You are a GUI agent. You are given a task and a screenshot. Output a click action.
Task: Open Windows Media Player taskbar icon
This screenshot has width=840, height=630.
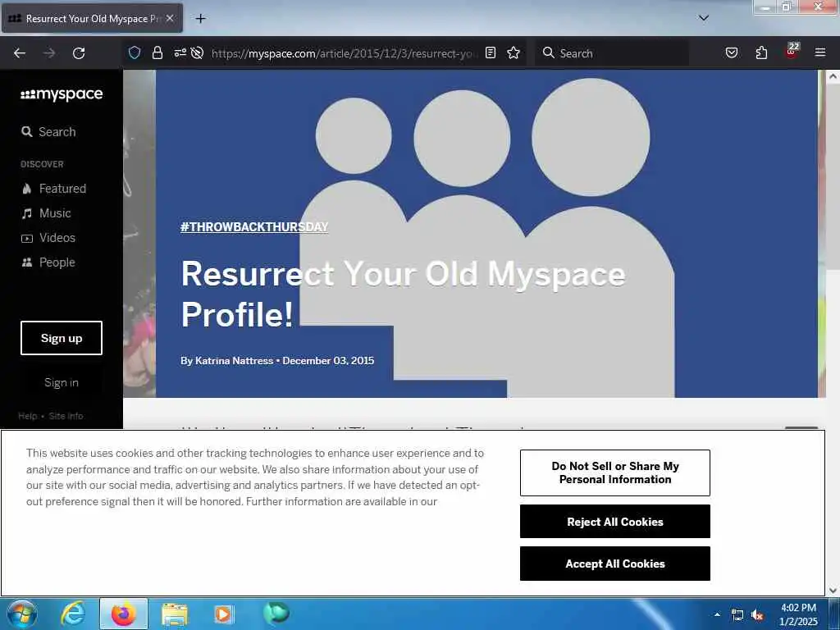[223, 614]
